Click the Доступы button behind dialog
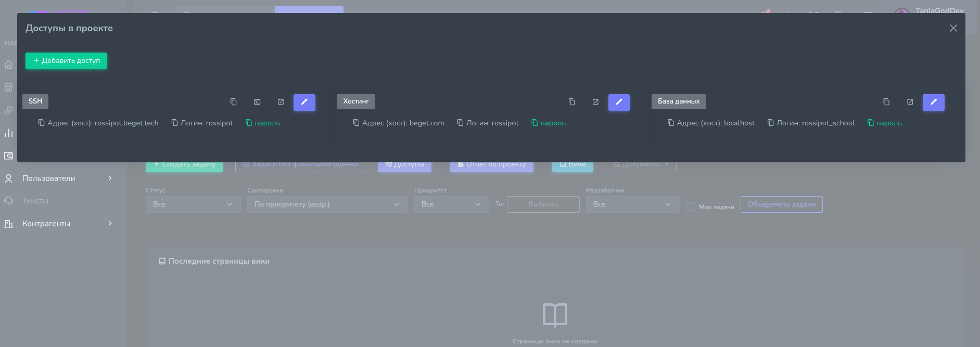 (x=404, y=166)
